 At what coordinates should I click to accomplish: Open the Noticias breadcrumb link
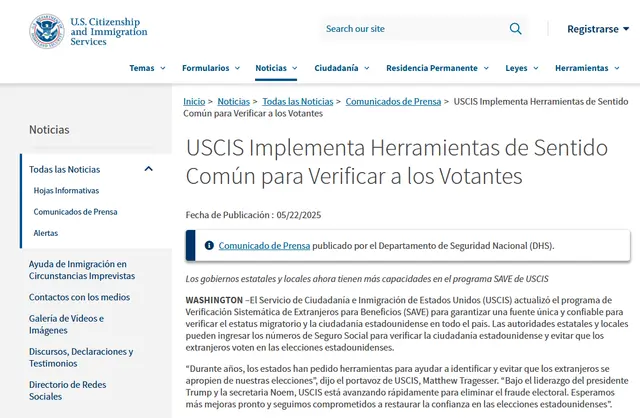233,101
